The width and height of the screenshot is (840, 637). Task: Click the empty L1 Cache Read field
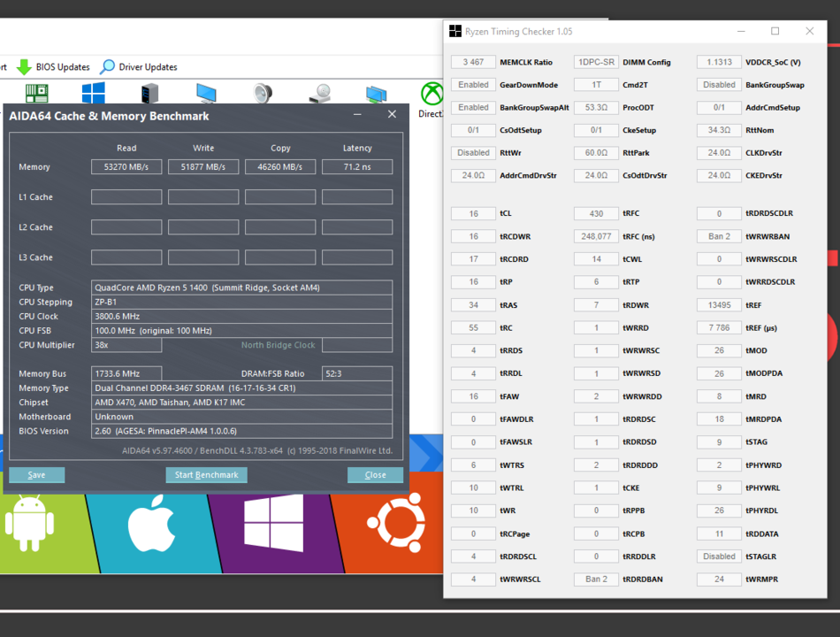click(x=126, y=196)
